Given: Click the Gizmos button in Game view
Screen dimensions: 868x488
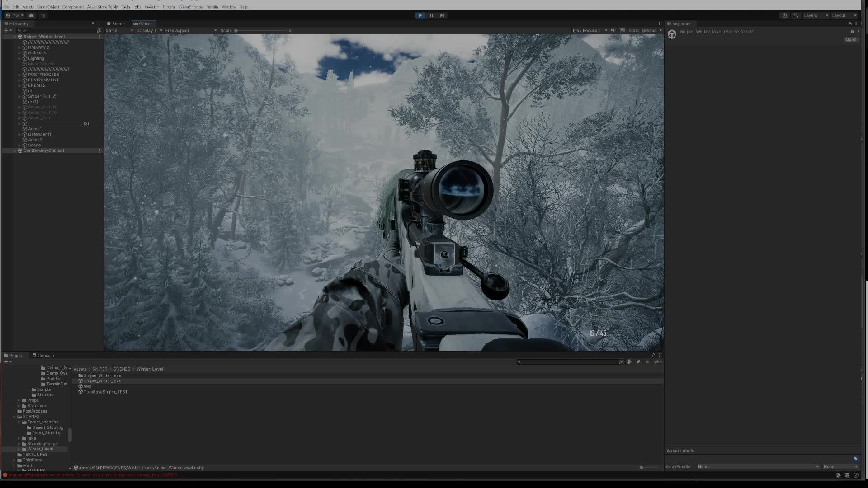Looking at the screenshot, I should (648, 31).
